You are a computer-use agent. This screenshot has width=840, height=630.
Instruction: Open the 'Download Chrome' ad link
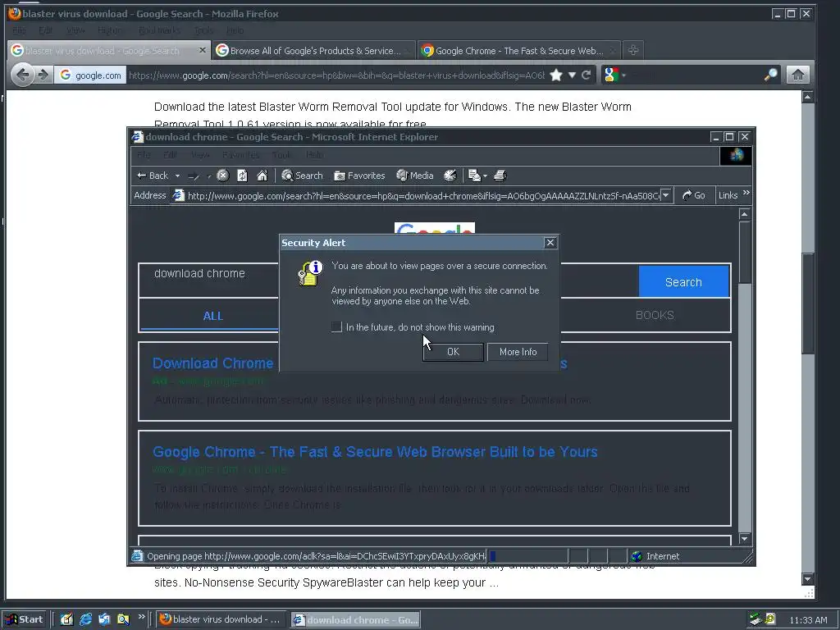(213, 363)
